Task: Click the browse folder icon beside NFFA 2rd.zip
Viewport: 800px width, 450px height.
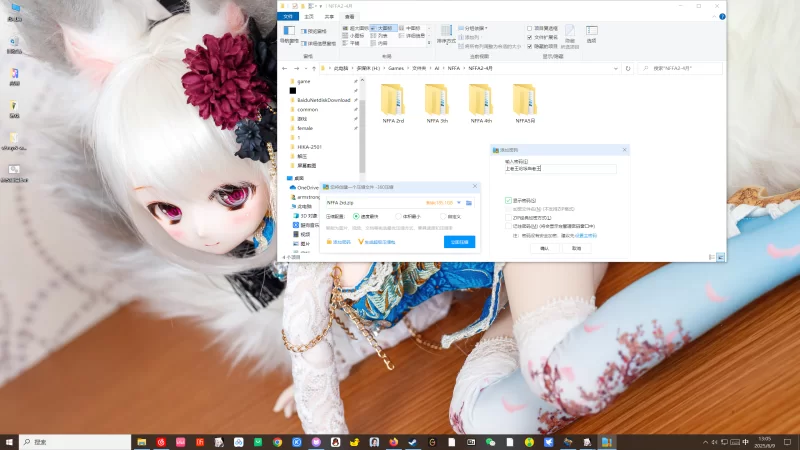Action: coord(469,202)
